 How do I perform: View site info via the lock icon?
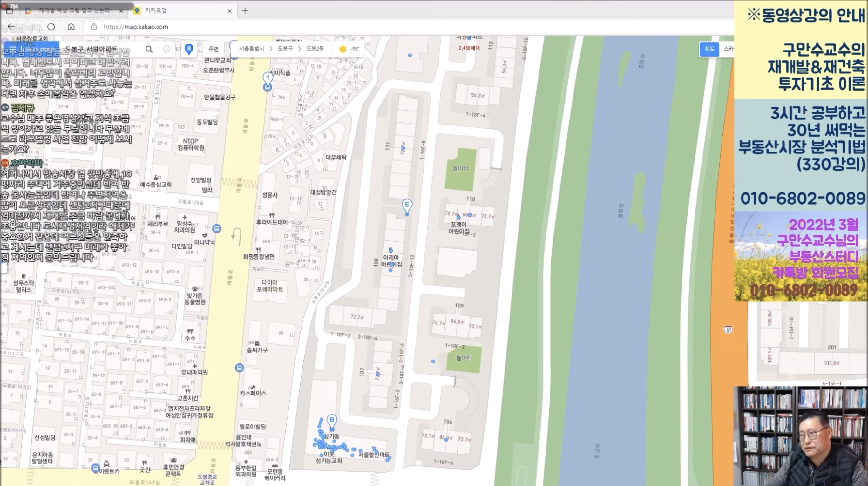[94, 27]
